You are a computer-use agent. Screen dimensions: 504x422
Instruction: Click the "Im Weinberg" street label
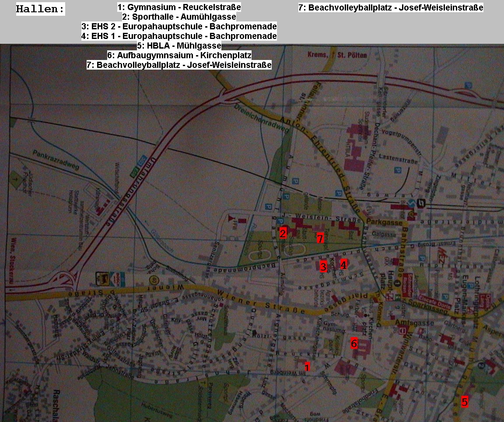[x=288, y=373]
